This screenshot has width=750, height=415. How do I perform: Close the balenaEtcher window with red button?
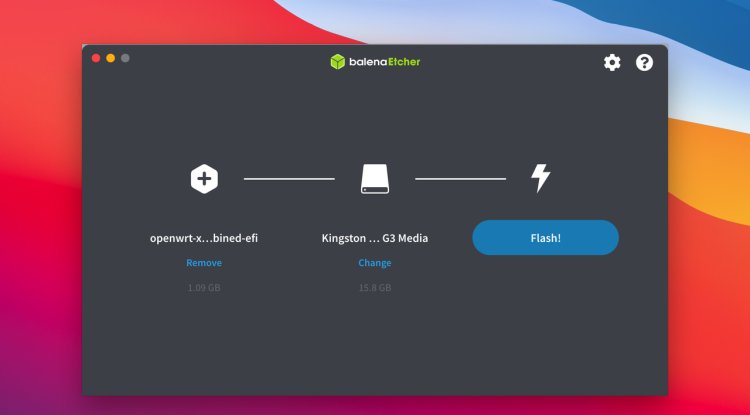[96, 58]
